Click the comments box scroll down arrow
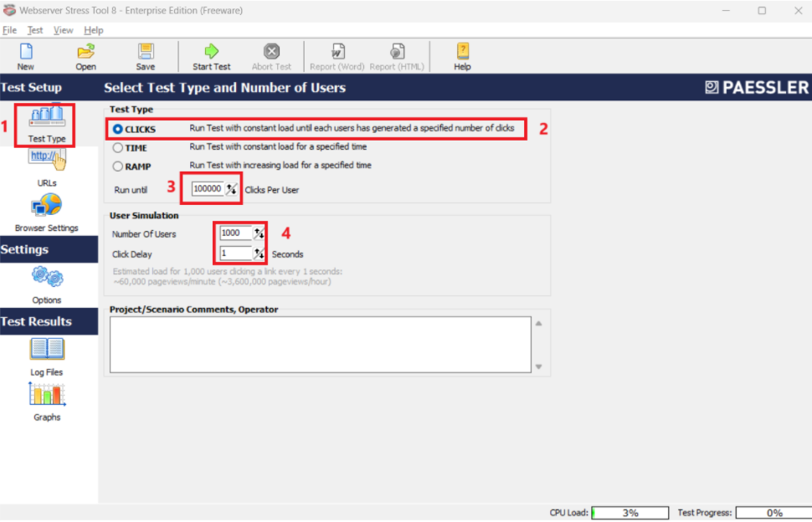Screen dimensions: 812x522 click(538, 366)
